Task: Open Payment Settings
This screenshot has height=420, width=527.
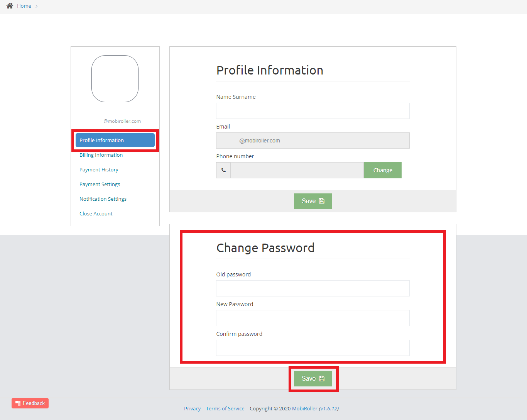Action: 100,184
